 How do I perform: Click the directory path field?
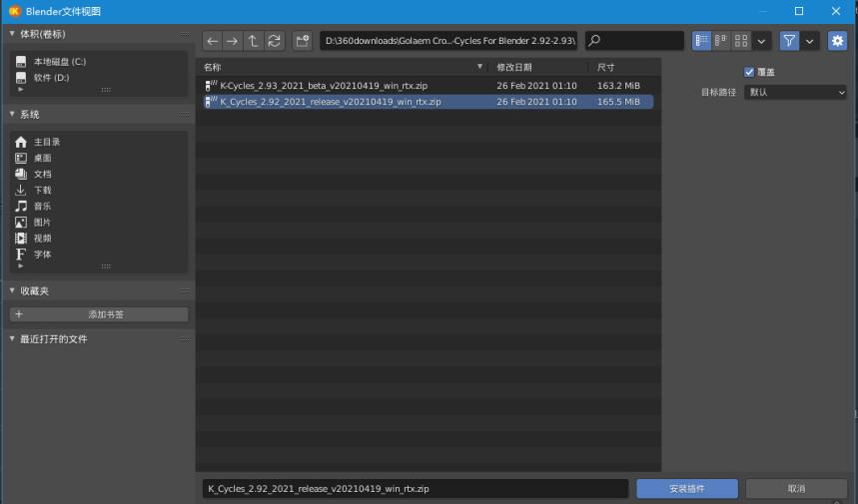(x=448, y=41)
